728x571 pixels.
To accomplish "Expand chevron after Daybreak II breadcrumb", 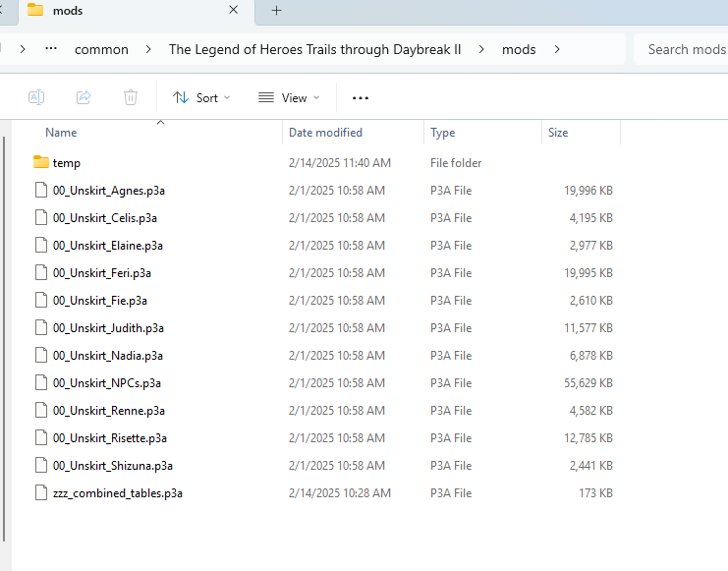I will point(481,49).
